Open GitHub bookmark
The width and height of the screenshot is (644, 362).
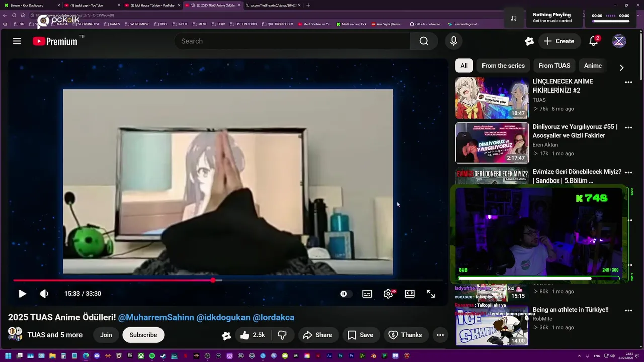tap(426, 24)
